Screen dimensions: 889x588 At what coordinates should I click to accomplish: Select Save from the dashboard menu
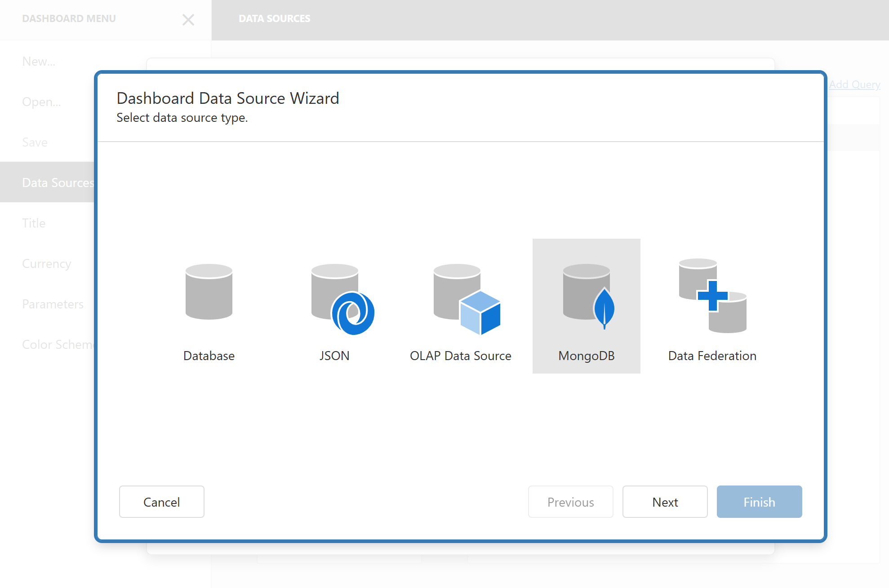pos(35,142)
